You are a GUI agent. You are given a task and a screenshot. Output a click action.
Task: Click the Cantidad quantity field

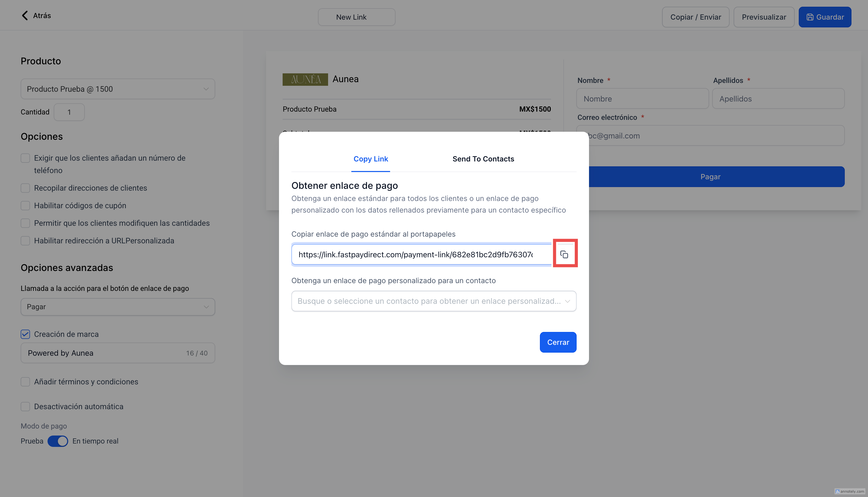click(69, 112)
